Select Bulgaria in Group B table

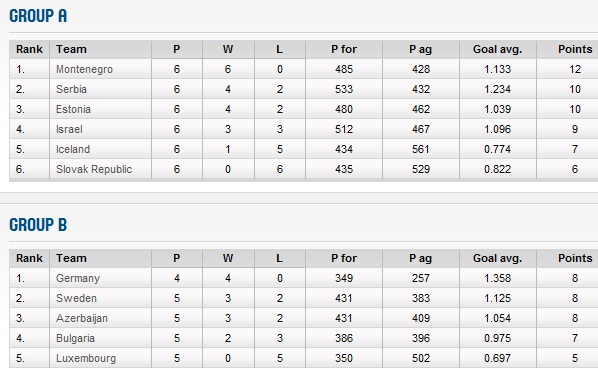tap(75, 338)
